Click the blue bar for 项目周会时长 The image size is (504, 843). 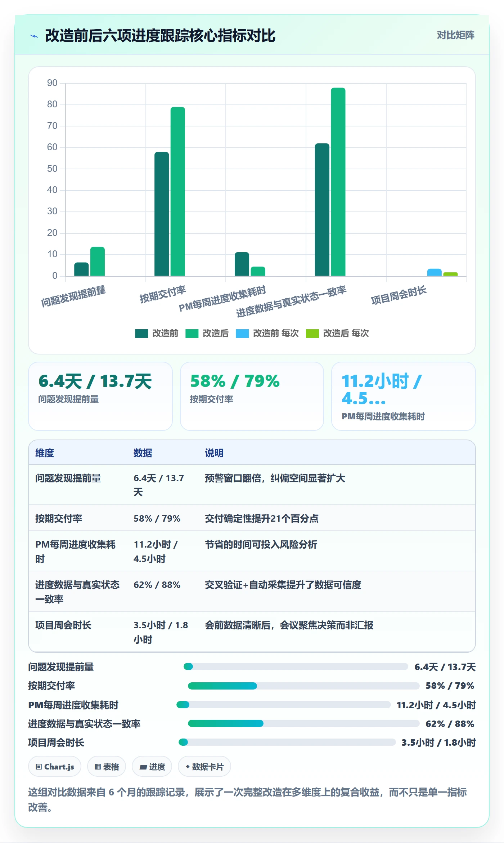click(x=435, y=272)
